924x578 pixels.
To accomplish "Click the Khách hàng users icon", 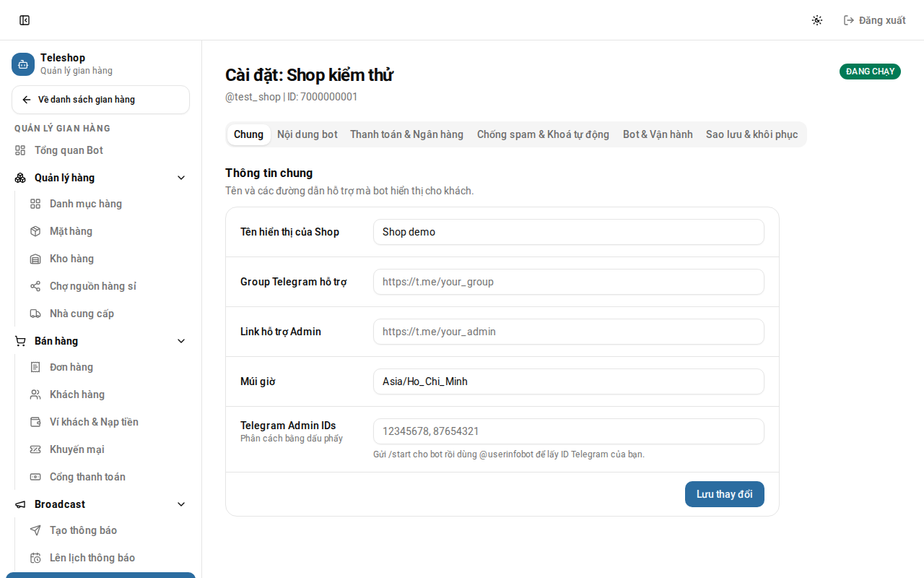I will (35, 394).
